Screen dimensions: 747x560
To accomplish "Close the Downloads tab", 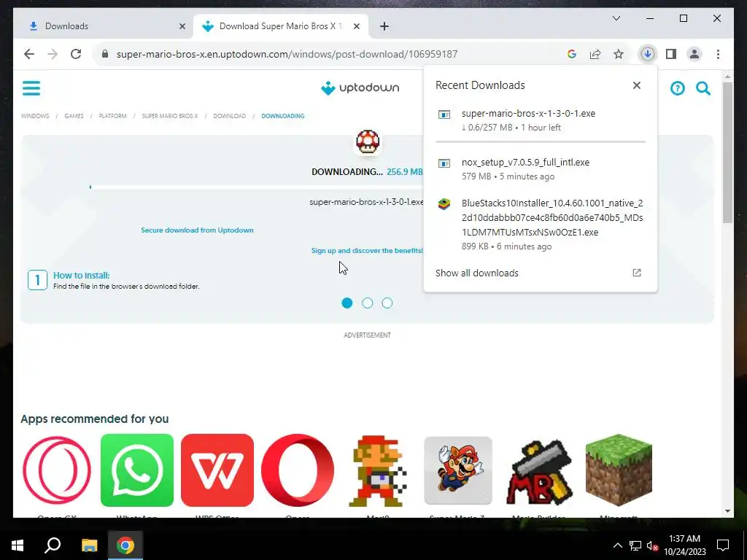I will point(182,26).
